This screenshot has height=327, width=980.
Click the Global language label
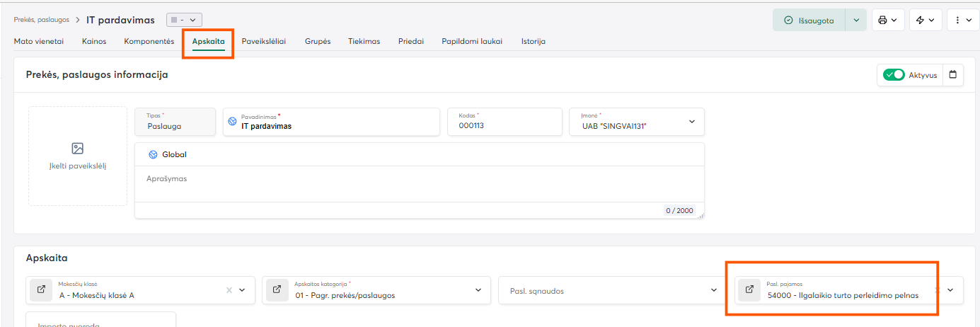[x=174, y=154]
